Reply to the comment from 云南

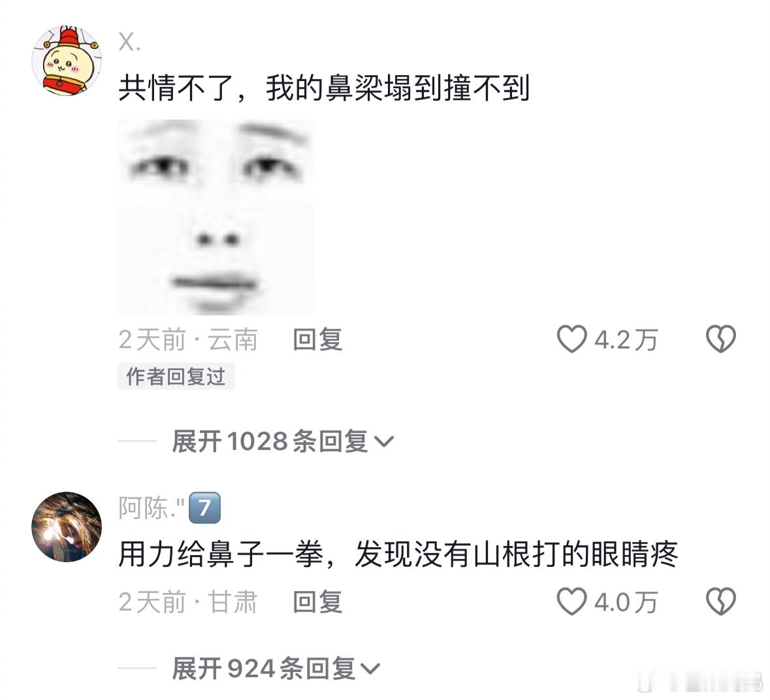tap(317, 340)
